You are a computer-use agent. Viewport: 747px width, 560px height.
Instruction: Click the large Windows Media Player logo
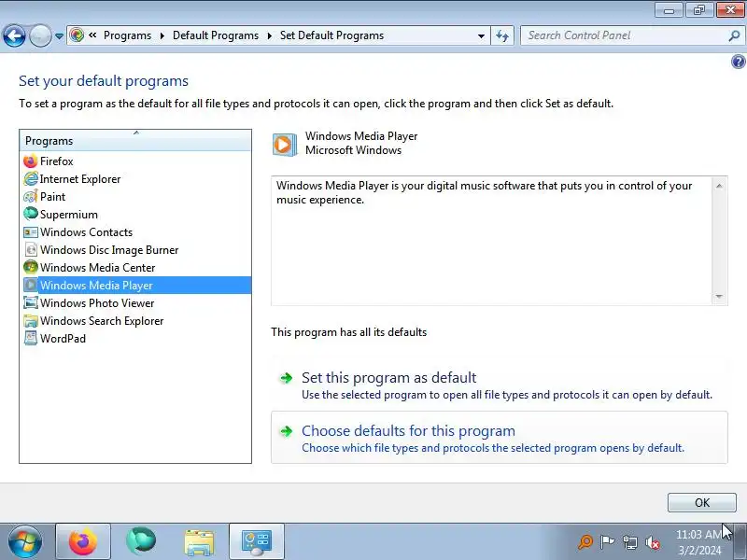pyautogui.click(x=284, y=144)
